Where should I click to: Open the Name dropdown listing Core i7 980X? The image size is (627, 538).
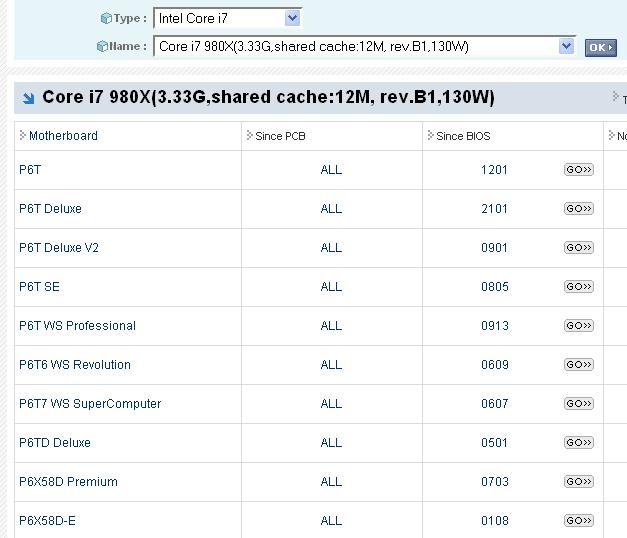364,46
